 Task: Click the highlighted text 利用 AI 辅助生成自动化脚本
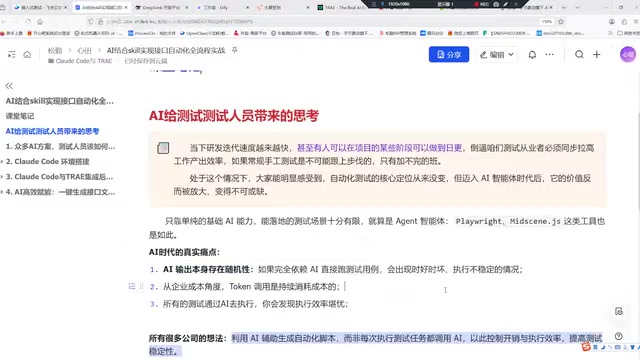(x=283, y=338)
